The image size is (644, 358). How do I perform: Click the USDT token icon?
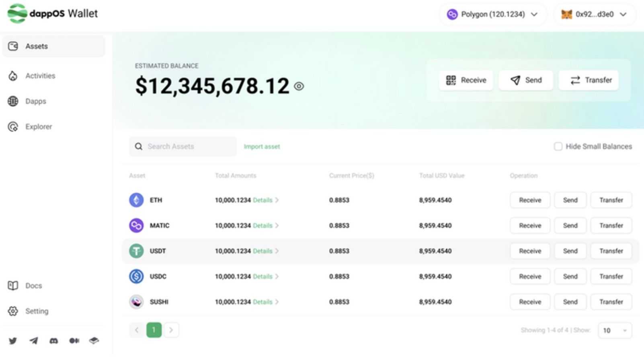point(136,251)
